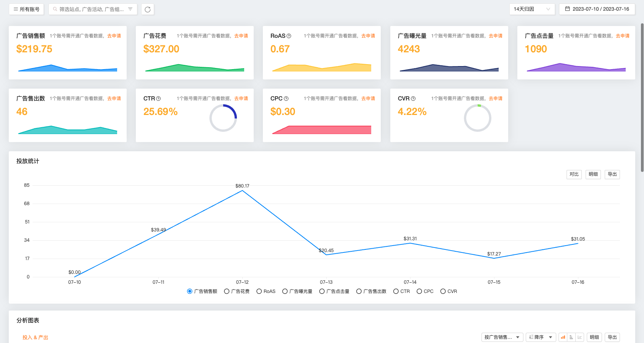Click the CPC help question mark icon

tap(286, 99)
